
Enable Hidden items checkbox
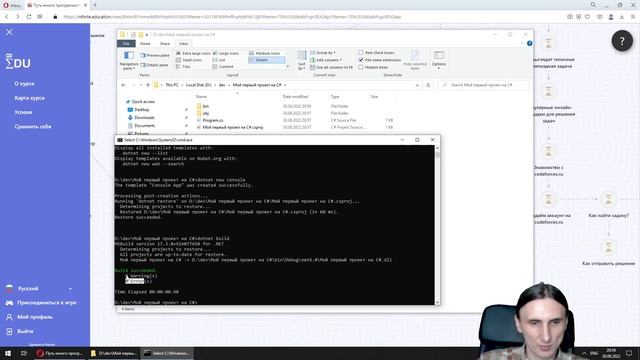coord(373,67)
